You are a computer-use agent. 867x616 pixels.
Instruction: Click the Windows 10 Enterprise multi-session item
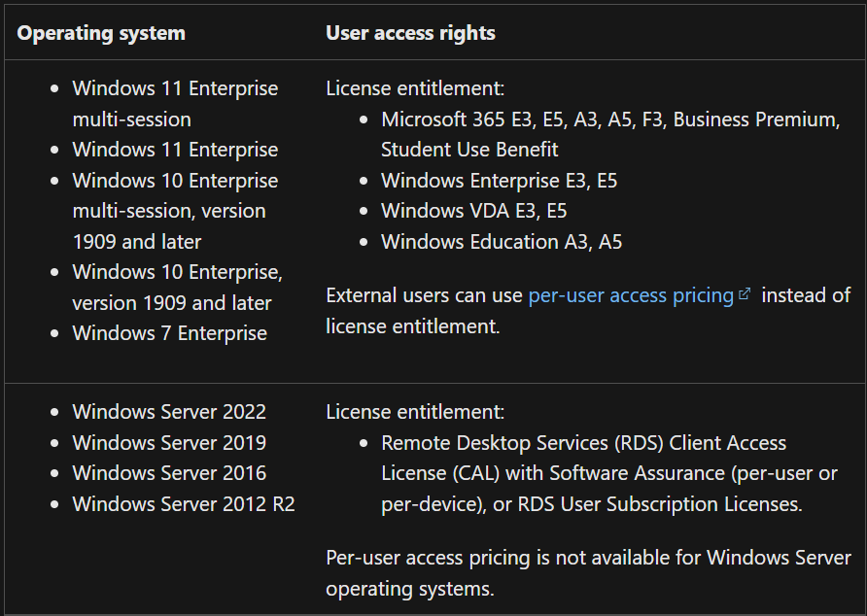point(175,211)
